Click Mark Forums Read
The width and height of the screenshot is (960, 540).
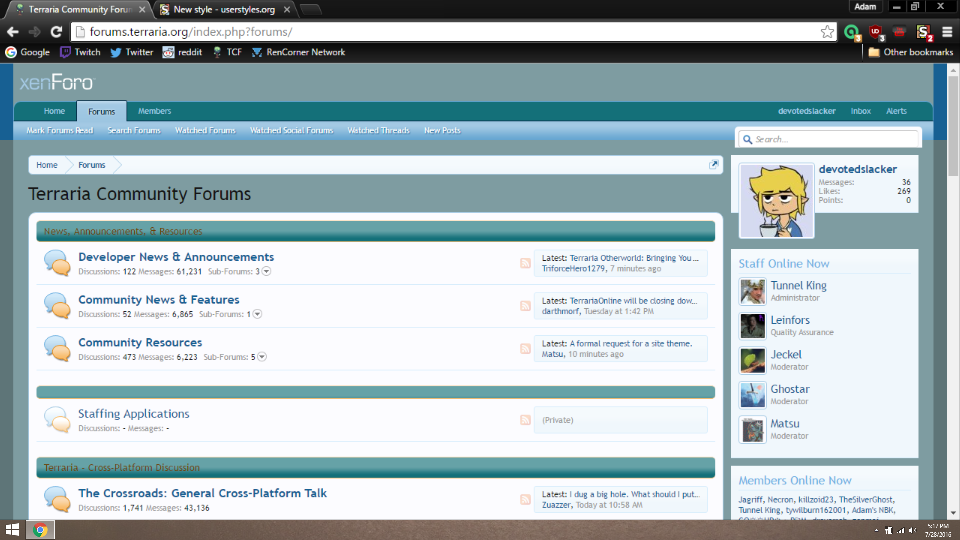59,130
